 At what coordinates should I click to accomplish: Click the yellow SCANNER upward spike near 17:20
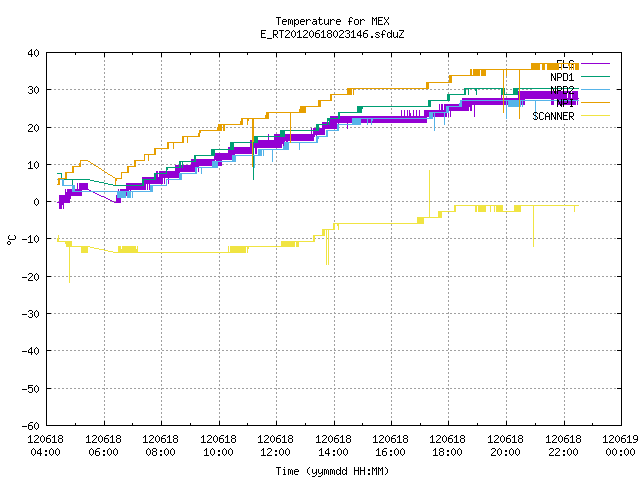(x=429, y=193)
